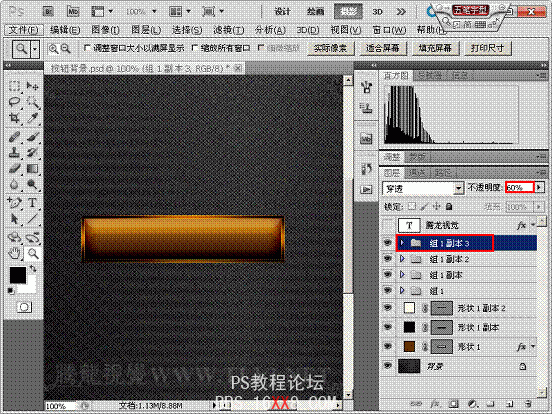Select the Brush tool

click(32, 137)
